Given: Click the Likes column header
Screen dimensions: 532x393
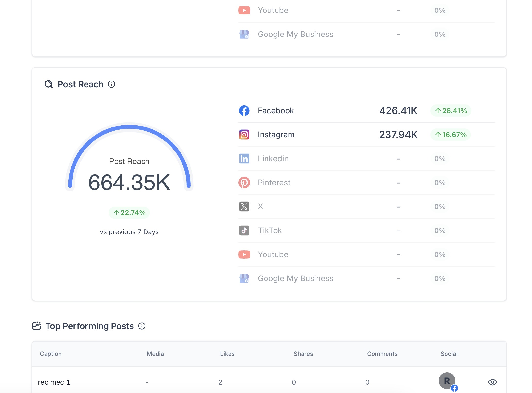Looking at the screenshot, I should tap(227, 354).
